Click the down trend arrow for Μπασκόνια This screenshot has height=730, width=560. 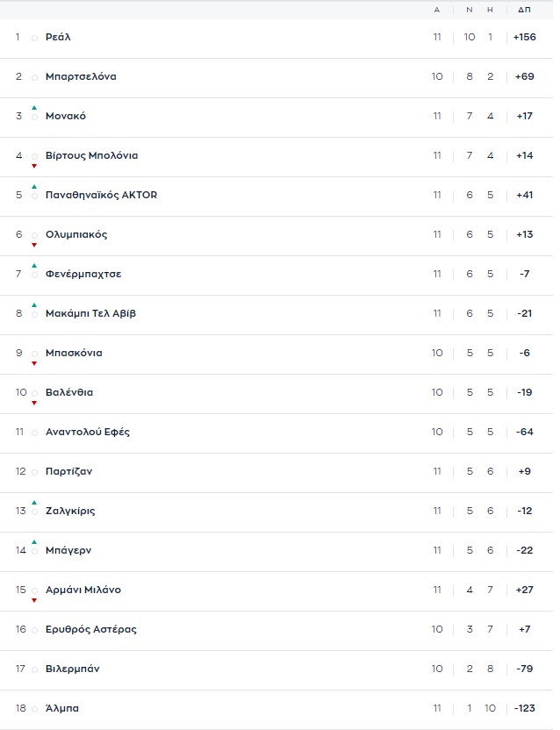click(x=34, y=363)
